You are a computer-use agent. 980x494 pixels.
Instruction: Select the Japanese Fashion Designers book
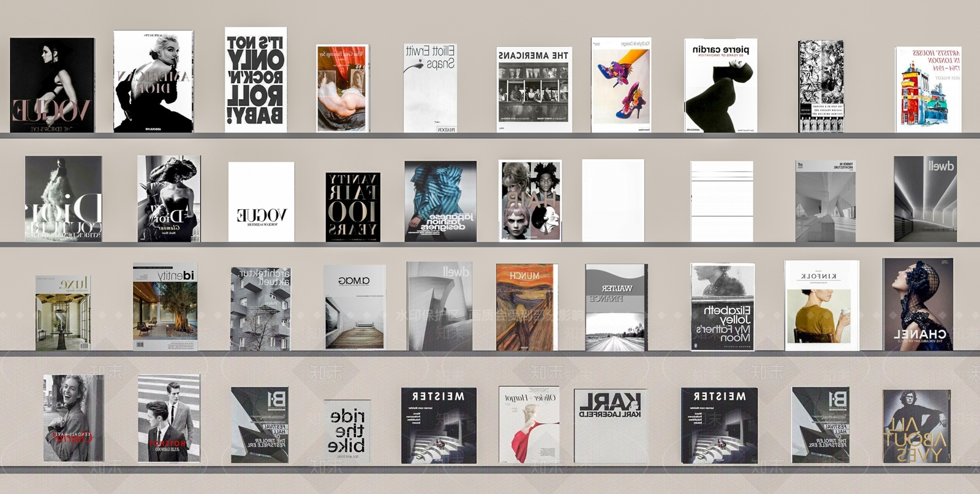pyautogui.click(x=440, y=201)
